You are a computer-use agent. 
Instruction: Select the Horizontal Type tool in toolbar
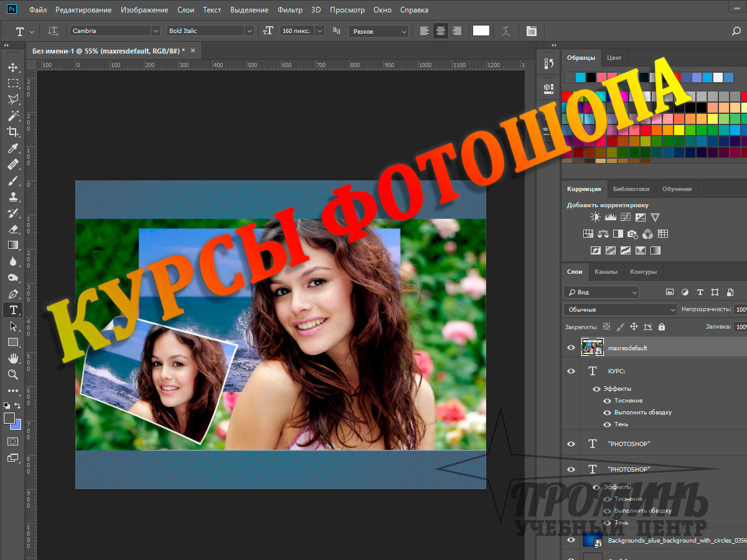(x=13, y=310)
